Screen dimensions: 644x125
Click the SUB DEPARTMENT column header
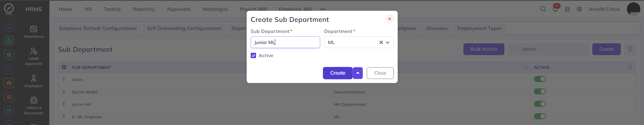point(91,67)
